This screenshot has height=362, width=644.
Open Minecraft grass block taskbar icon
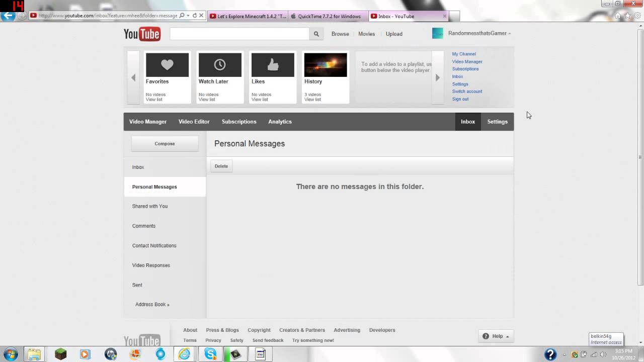click(x=60, y=354)
